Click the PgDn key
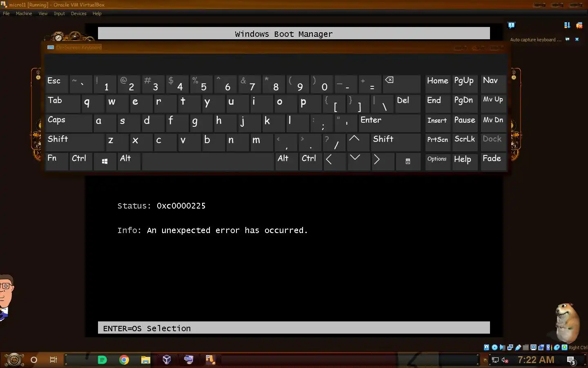 [465, 103]
